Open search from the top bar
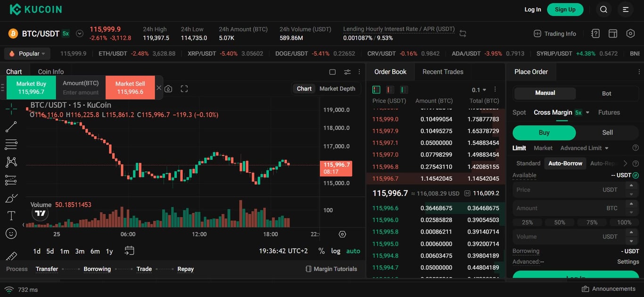Image resolution: width=644 pixels, height=297 pixels. tap(603, 9)
